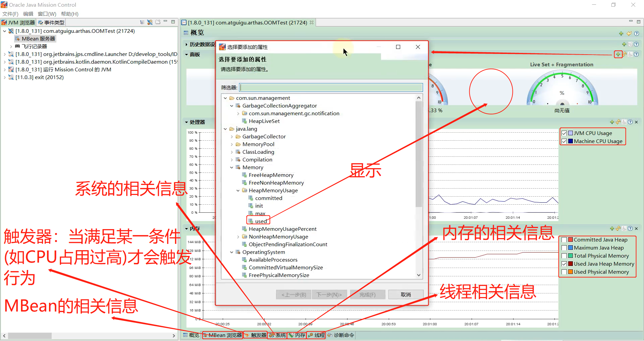The width and height of the screenshot is (644, 341).
Task: Expand com.sun.management.gc.notification node
Action: tap(238, 114)
